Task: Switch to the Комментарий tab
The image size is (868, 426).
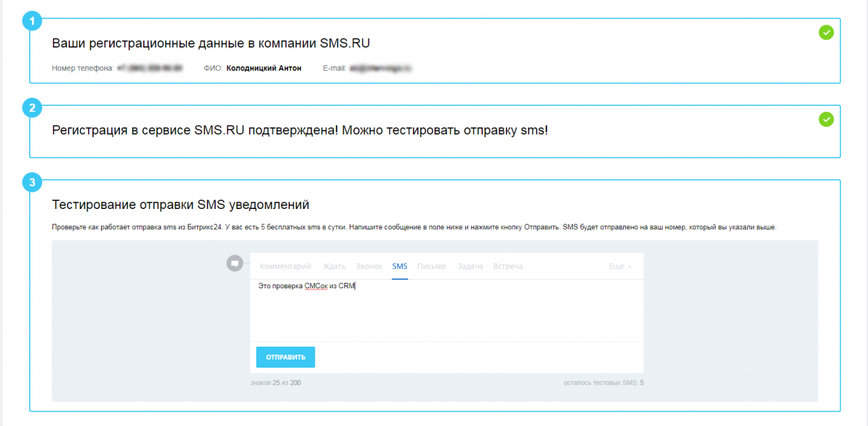Action: click(285, 267)
